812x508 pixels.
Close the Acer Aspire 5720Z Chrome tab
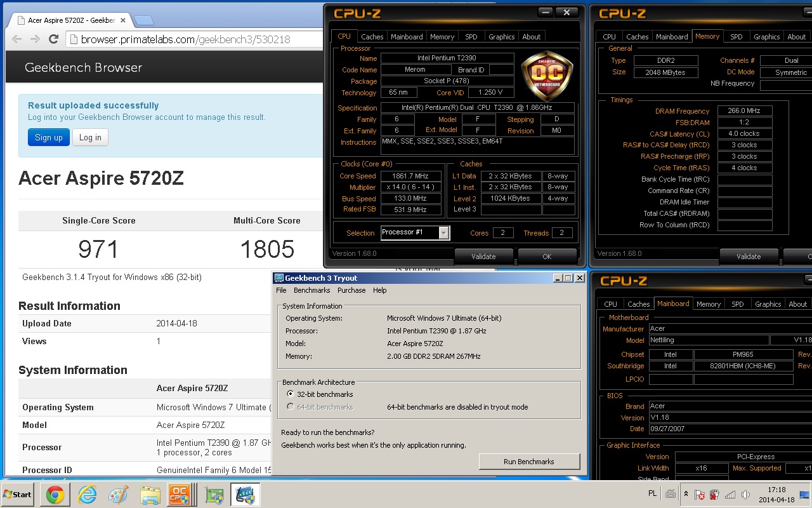tap(124, 20)
